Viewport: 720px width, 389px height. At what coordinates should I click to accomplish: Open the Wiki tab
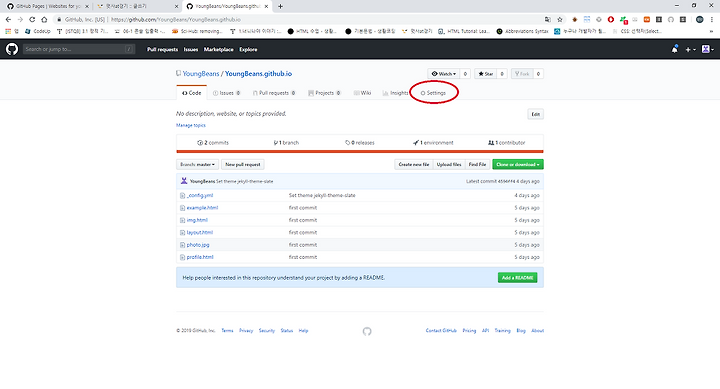click(x=363, y=93)
